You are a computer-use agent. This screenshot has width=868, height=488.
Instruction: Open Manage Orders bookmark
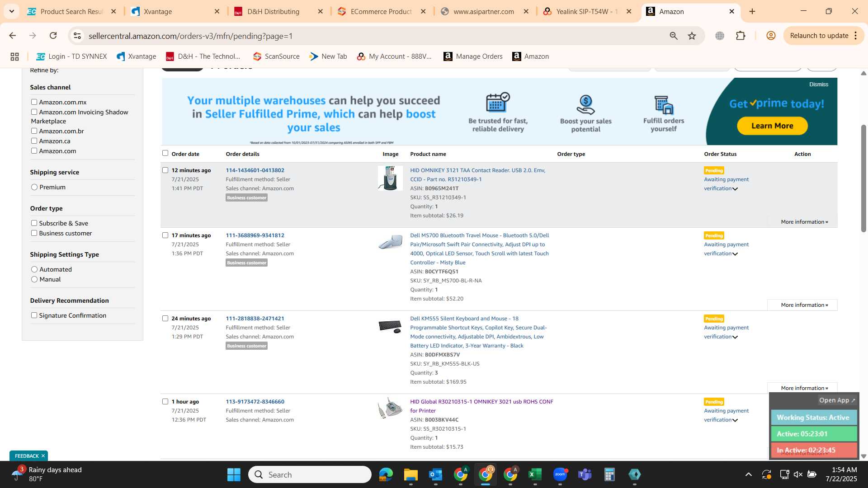[x=473, y=56]
